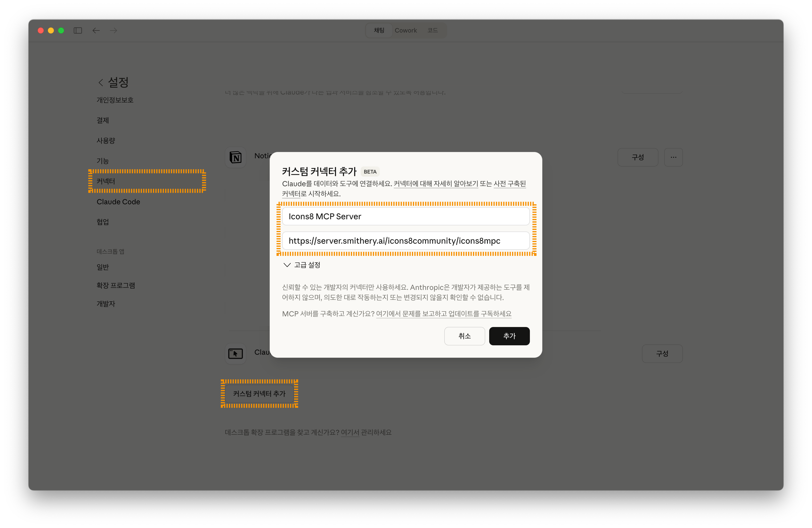Click the server URL input field
This screenshot has width=812, height=528.
[406, 241]
